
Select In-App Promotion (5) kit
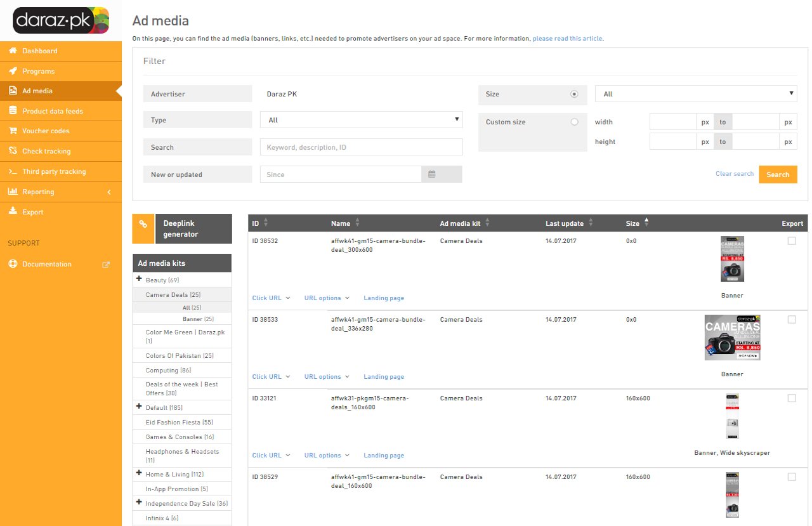tap(182, 489)
